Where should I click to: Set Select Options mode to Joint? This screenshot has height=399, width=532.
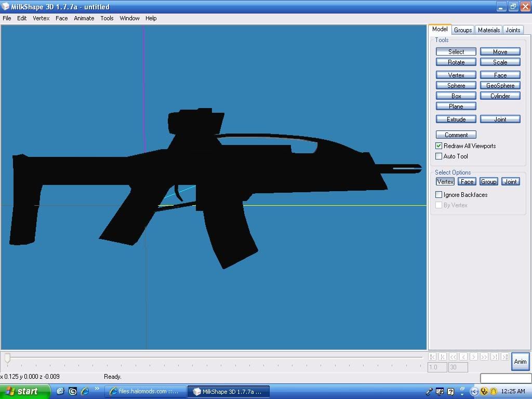pyautogui.click(x=510, y=181)
